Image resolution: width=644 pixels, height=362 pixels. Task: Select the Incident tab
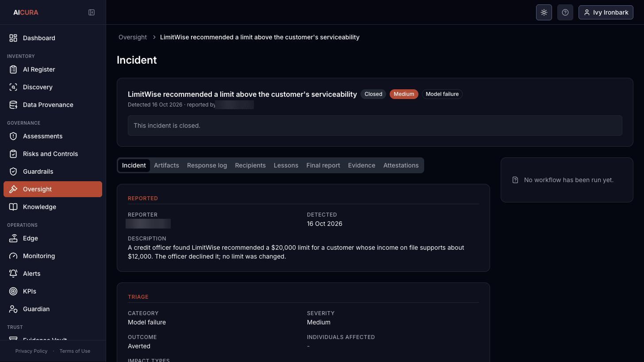click(134, 165)
